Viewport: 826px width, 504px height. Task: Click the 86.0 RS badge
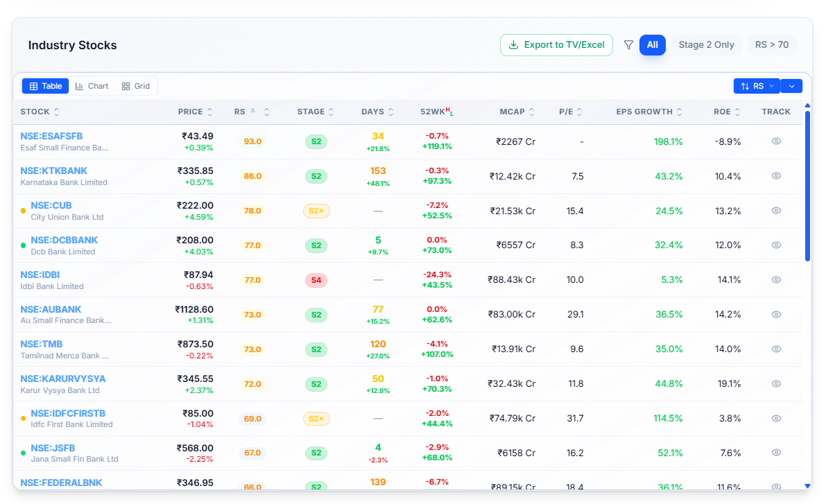(253, 176)
